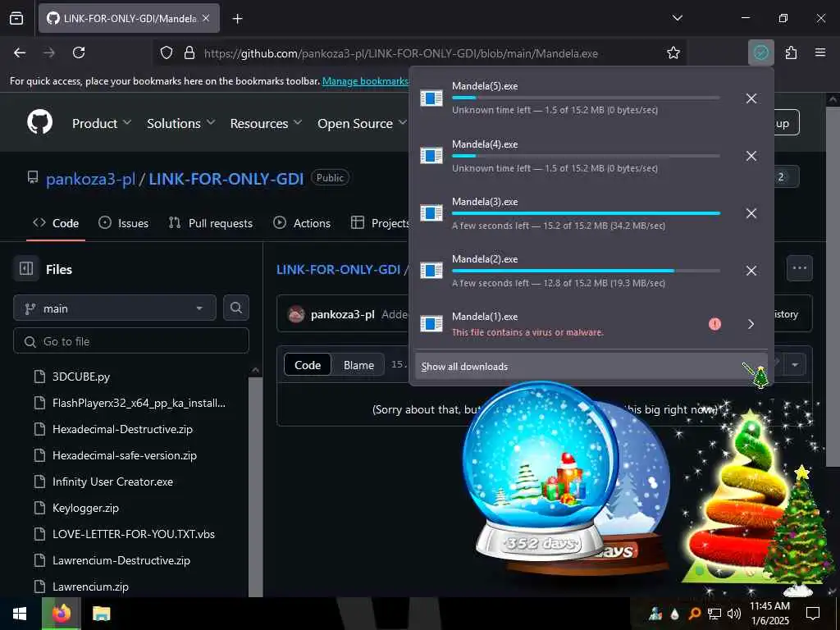Cancel the Mandela(3).exe download
Image resolution: width=840 pixels, height=630 pixels.
pyautogui.click(x=751, y=213)
